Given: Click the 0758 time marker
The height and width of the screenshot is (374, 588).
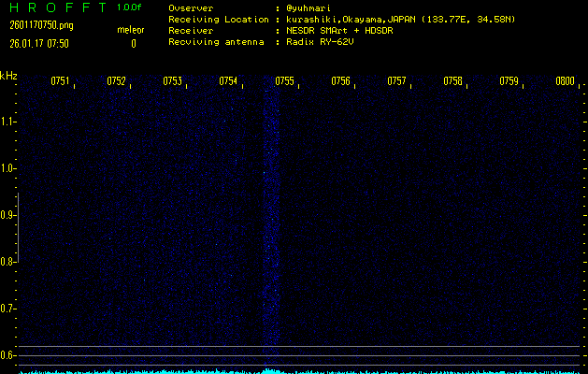Looking at the screenshot, I should [452, 81].
